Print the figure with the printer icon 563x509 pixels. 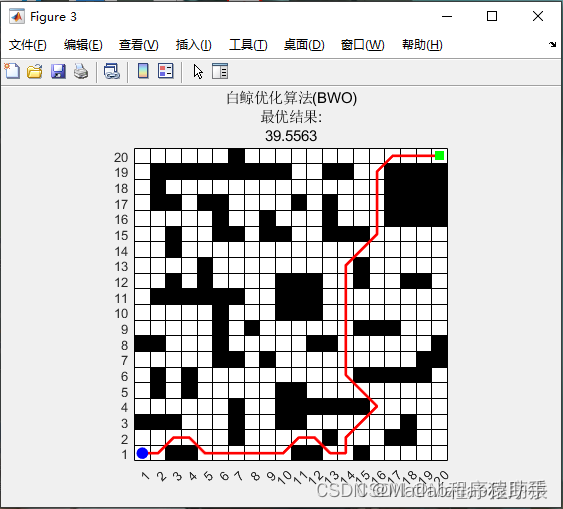point(81,71)
